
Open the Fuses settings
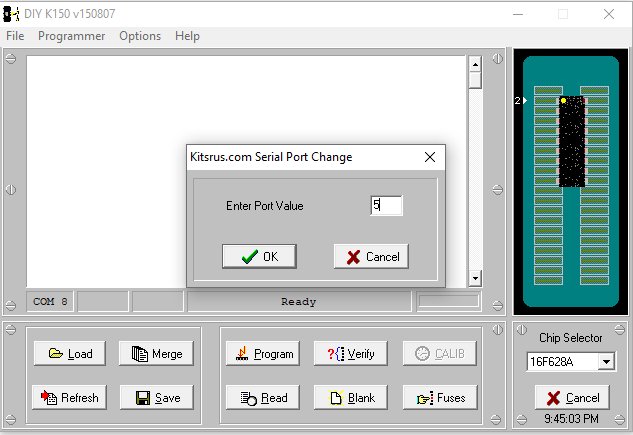(440, 397)
